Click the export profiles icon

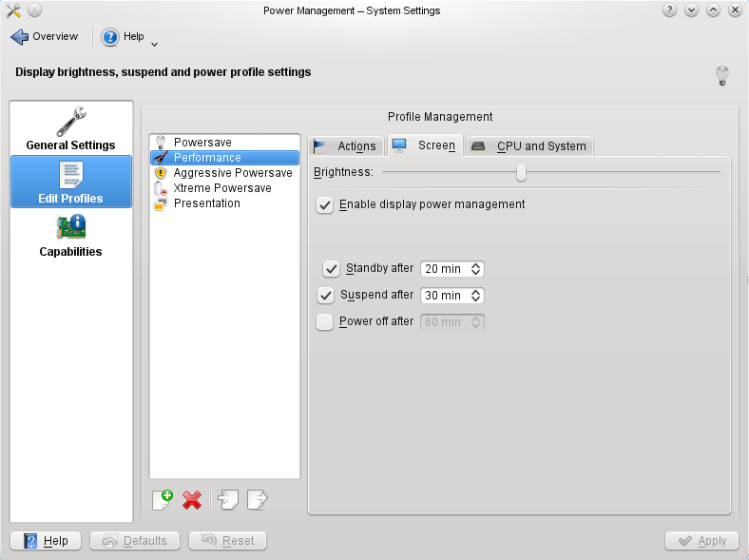point(258,499)
